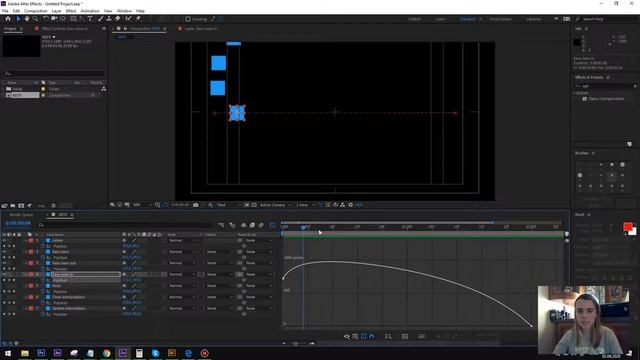640x360 pixels.
Task: Collapse the Easy ease layer twirl arrow
Action: 26,252
